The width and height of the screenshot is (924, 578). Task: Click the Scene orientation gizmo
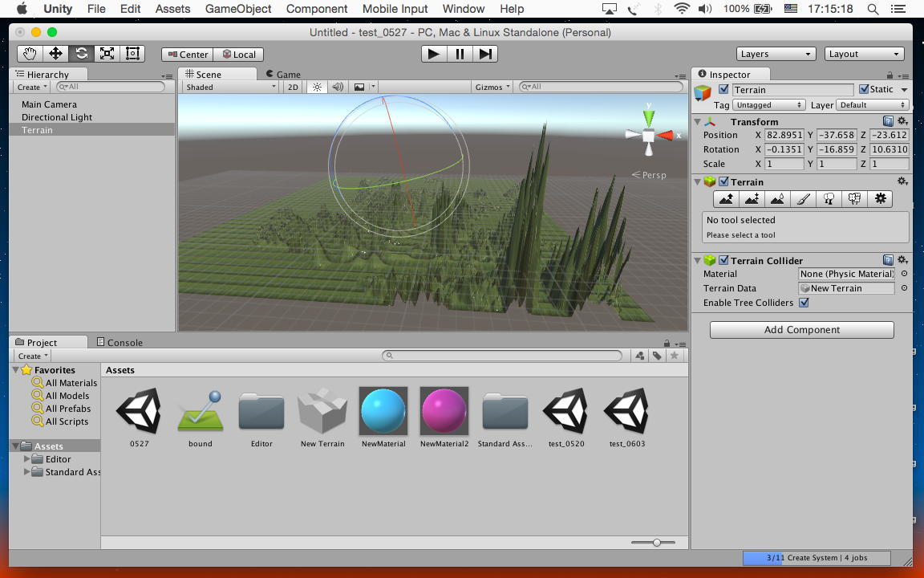point(648,135)
